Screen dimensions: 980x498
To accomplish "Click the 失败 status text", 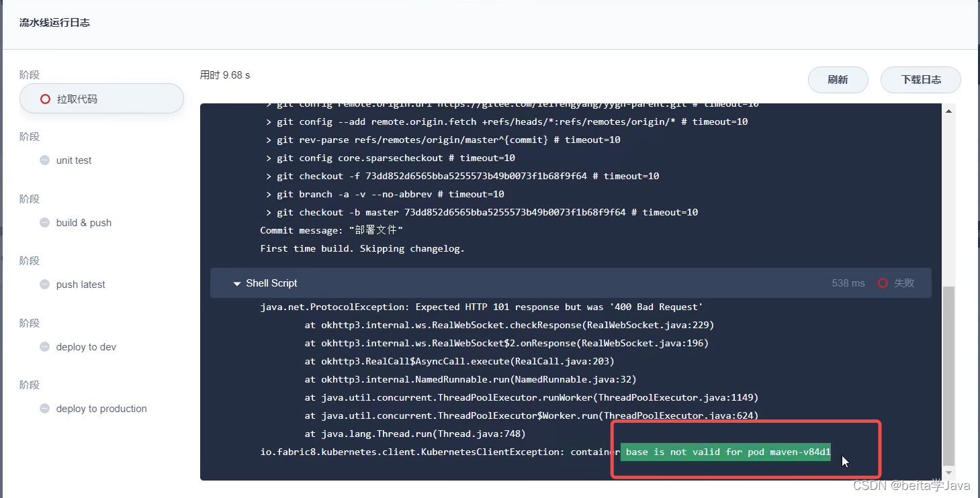I will pyautogui.click(x=904, y=283).
